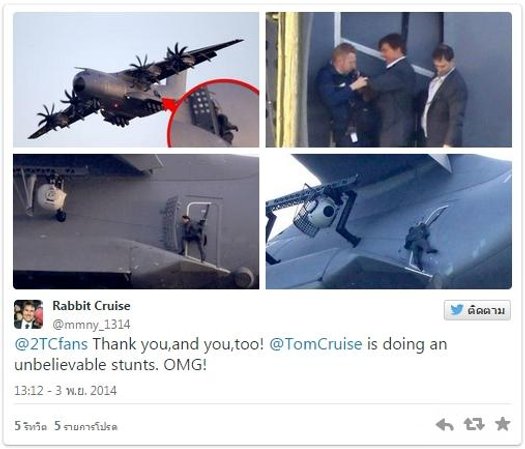The width and height of the screenshot is (525, 449).
Task: Open the @mmny_1314 handle link
Action: point(91,324)
